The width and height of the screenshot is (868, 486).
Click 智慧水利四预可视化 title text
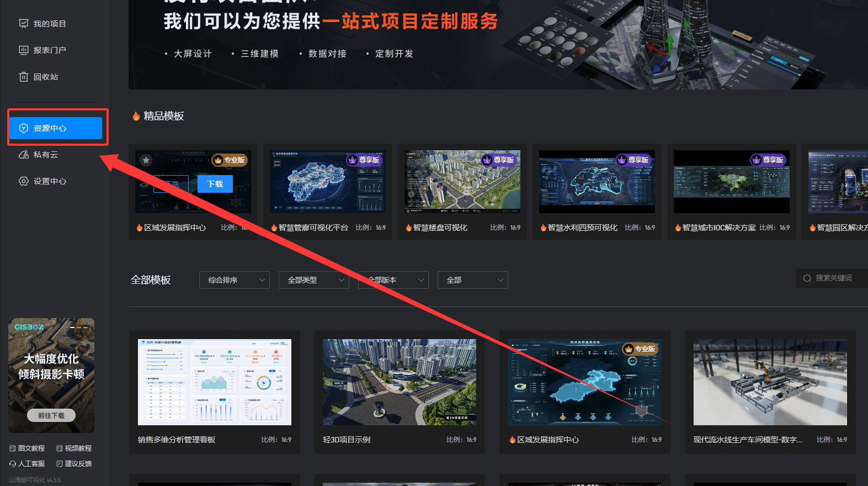click(x=583, y=228)
